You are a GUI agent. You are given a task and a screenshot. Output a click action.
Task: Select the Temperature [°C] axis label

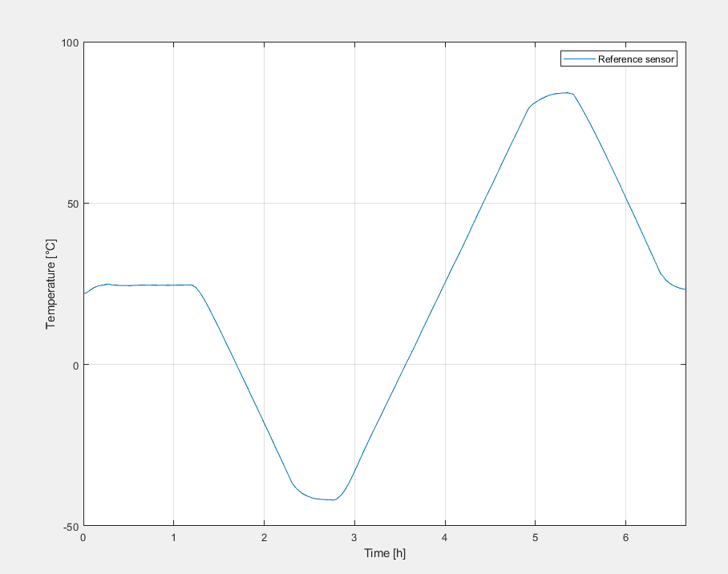click(x=50, y=285)
